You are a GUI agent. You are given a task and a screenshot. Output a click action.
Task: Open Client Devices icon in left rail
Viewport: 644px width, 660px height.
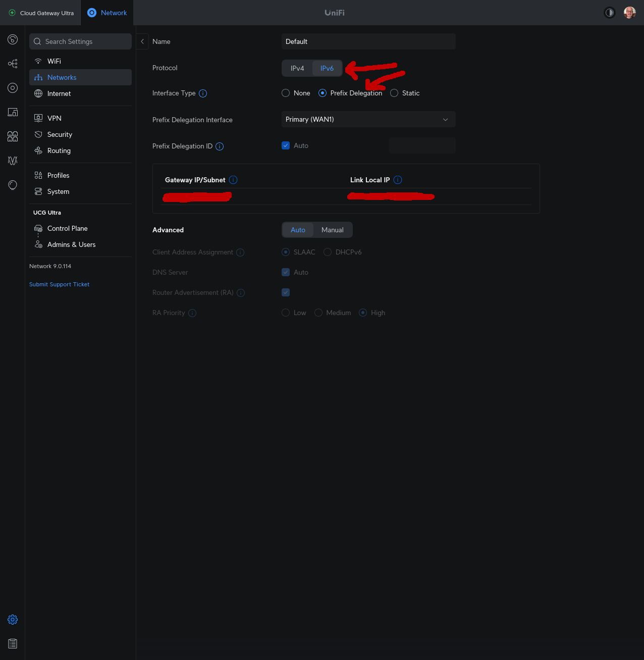(13, 112)
